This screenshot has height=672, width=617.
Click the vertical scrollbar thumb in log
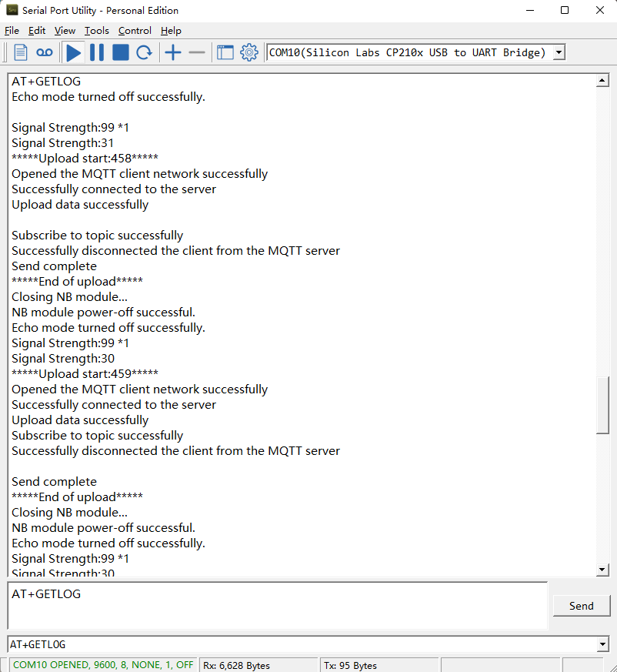point(602,406)
